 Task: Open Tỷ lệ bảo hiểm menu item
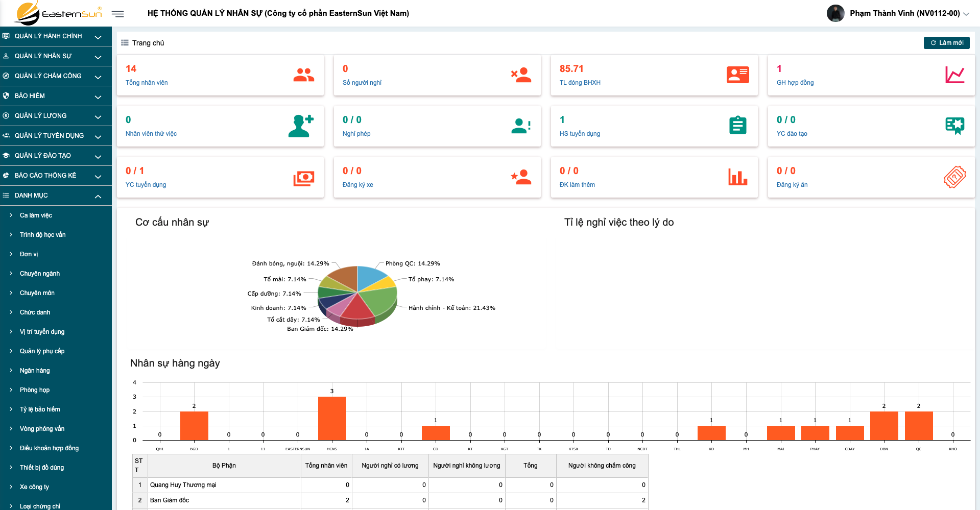click(40, 409)
